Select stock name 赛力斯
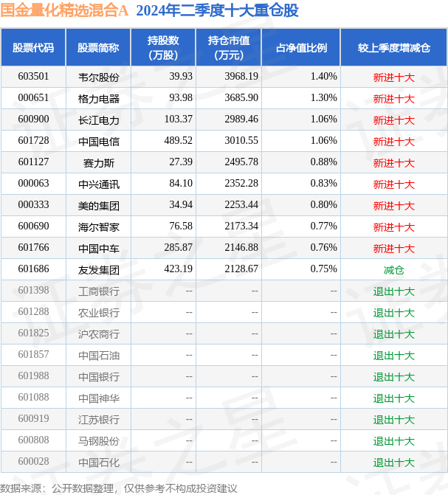448x495 pixels. [x=99, y=163]
